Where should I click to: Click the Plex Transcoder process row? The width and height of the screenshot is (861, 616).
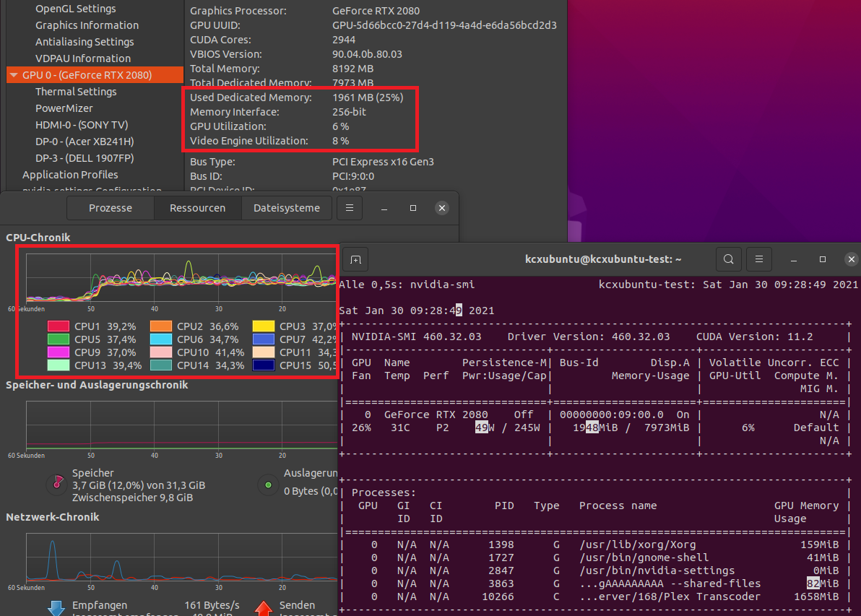(595, 597)
